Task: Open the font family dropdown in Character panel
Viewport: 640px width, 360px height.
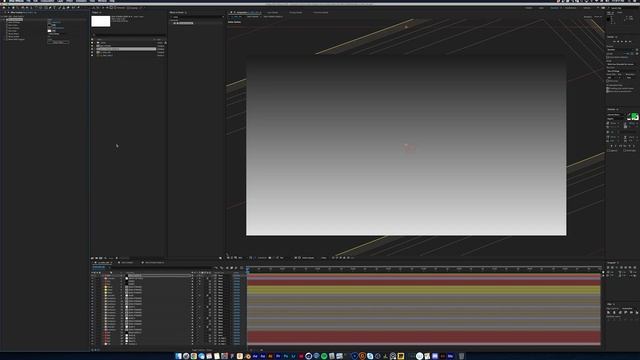Action: [x=616, y=115]
